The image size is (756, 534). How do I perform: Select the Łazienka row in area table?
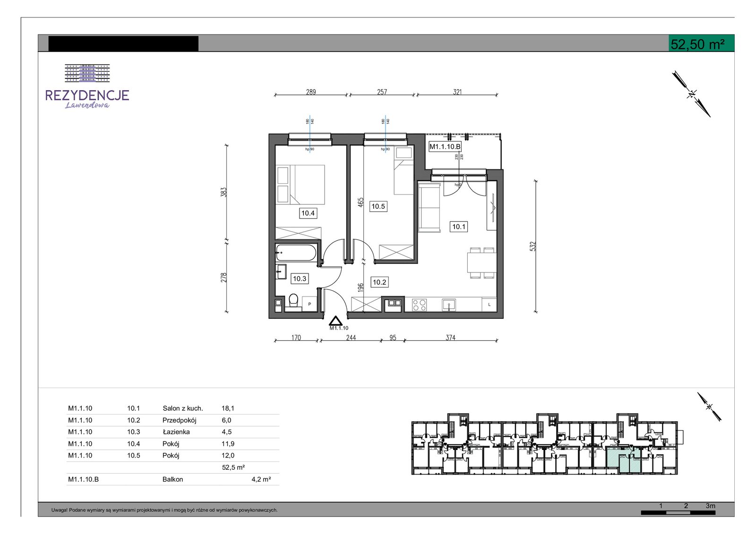(x=173, y=432)
